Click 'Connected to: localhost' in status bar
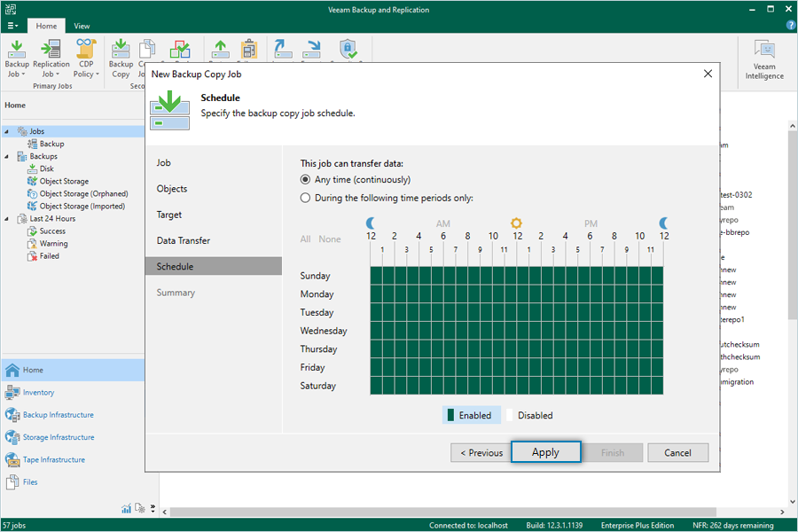 [468, 526]
